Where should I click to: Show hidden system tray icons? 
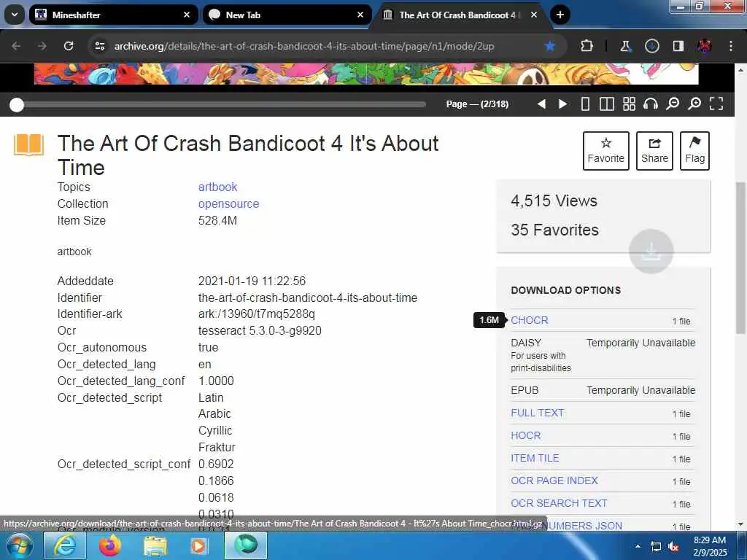638,546
